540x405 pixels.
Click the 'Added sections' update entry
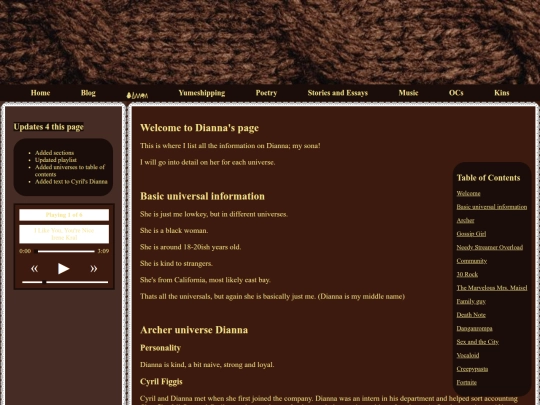click(x=54, y=153)
